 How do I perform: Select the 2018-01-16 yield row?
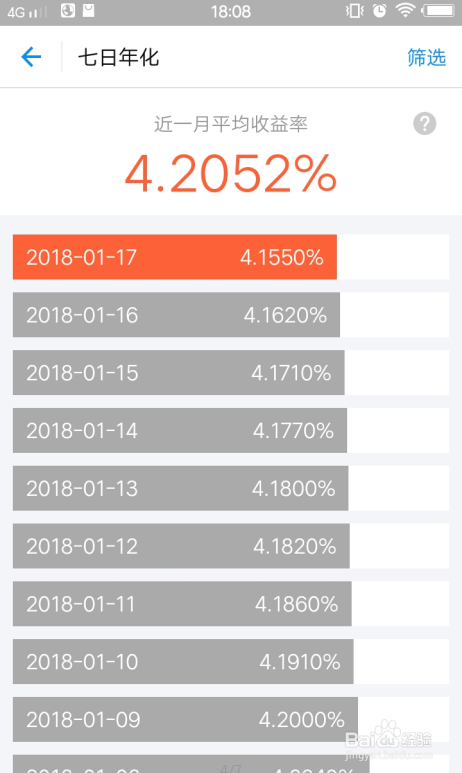tap(231, 315)
